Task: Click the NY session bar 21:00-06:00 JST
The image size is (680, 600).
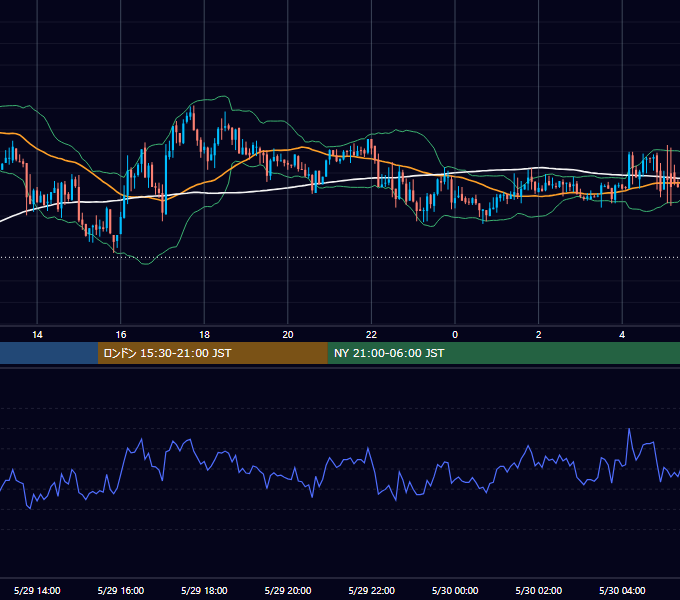Action: 503,353
